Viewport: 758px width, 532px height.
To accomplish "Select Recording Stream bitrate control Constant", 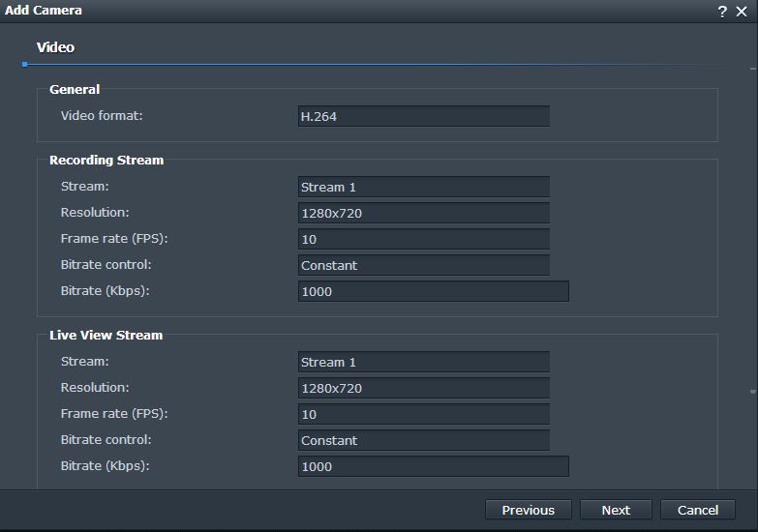I will 423,265.
